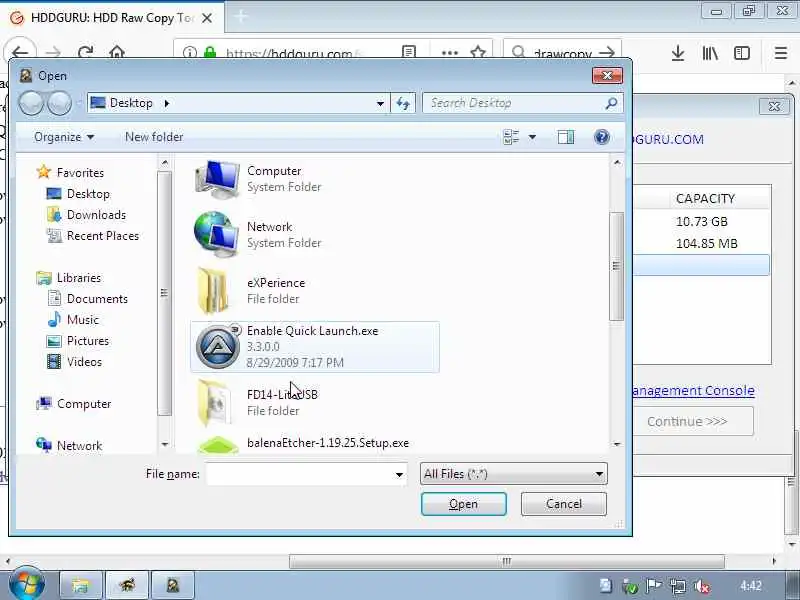This screenshot has width=800, height=600.
Task: Open the Organize menu
Action: pos(64,137)
